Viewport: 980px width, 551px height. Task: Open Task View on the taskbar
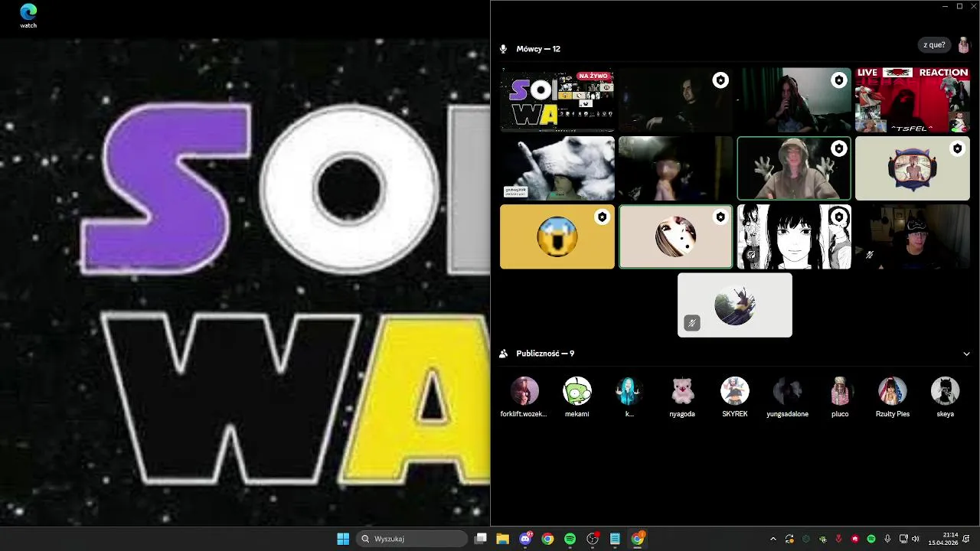[x=481, y=539]
